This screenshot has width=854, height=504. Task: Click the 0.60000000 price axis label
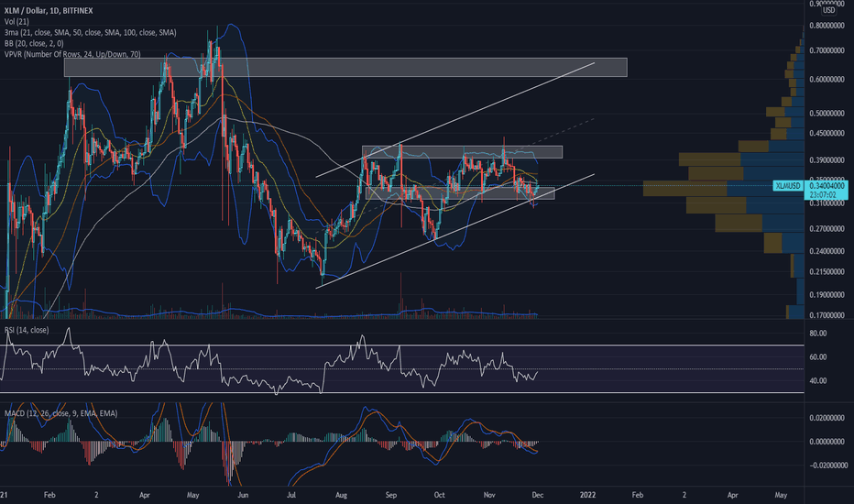827,80
